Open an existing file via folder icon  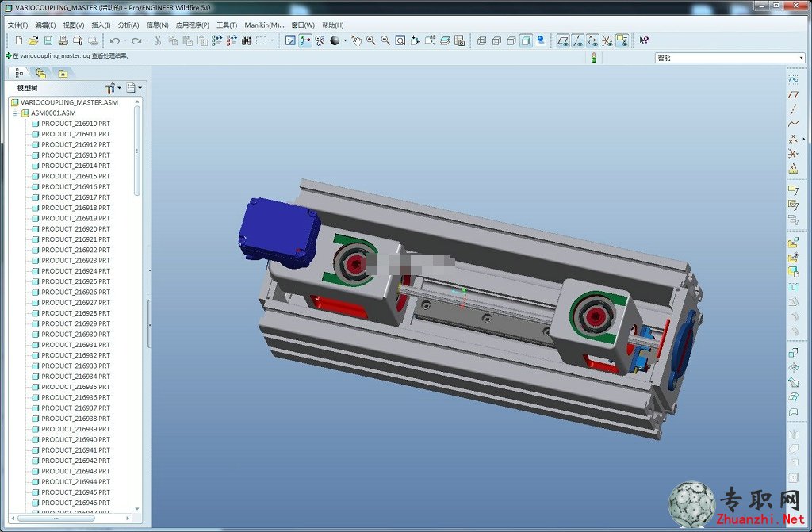(x=33, y=40)
